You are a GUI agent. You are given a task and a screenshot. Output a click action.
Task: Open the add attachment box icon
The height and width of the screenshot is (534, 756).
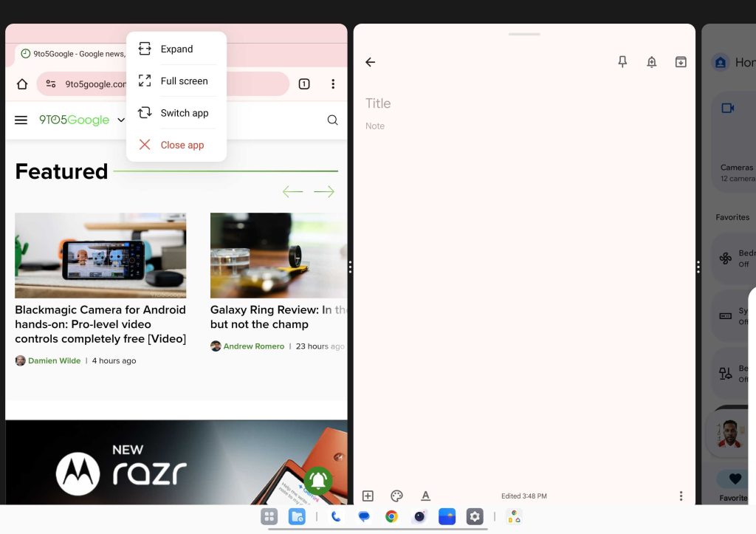pos(368,496)
